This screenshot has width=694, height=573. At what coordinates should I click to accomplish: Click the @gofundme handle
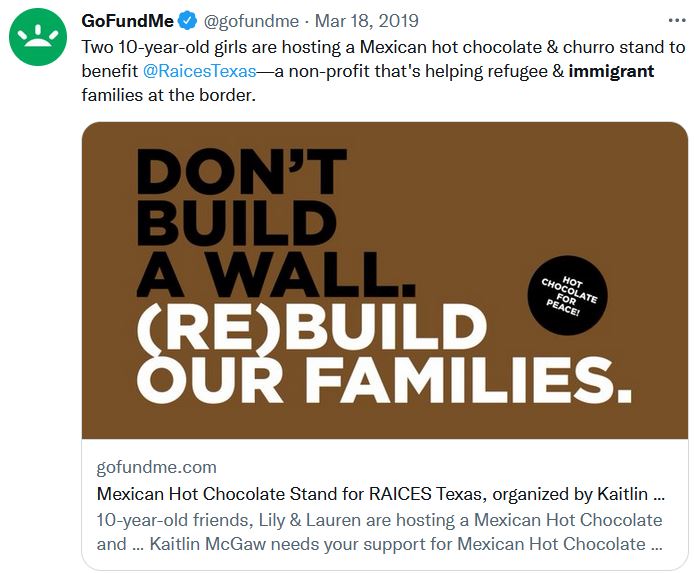click(x=252, y=21)
